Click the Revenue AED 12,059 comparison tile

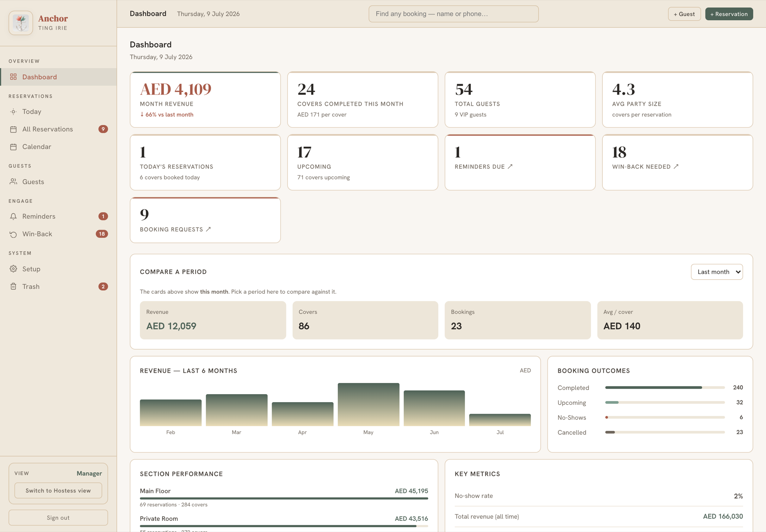(x=213, y=320)
